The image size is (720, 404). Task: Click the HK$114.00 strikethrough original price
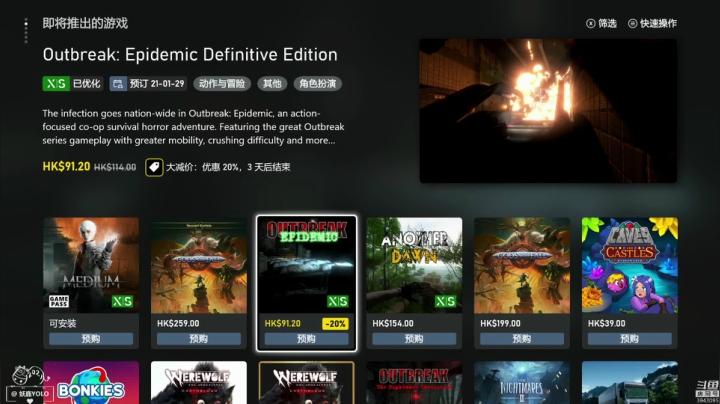click(x=115, y=168)
